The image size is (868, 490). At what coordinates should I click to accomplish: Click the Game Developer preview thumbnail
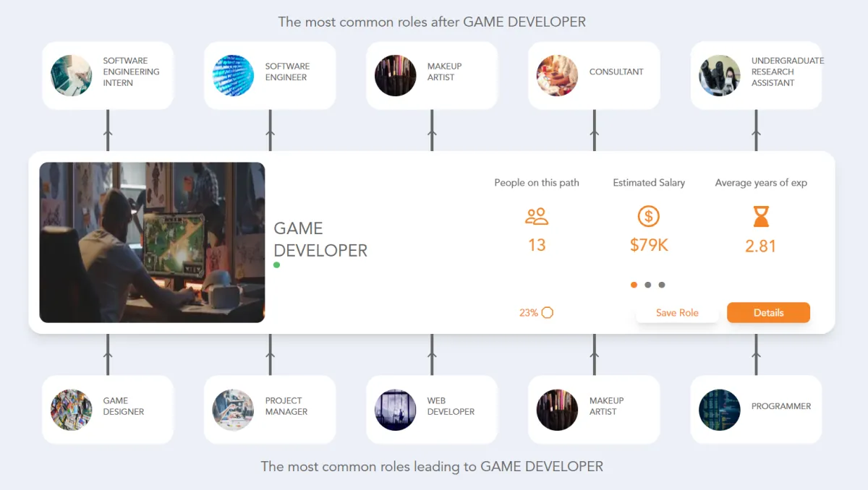(152, 242)
